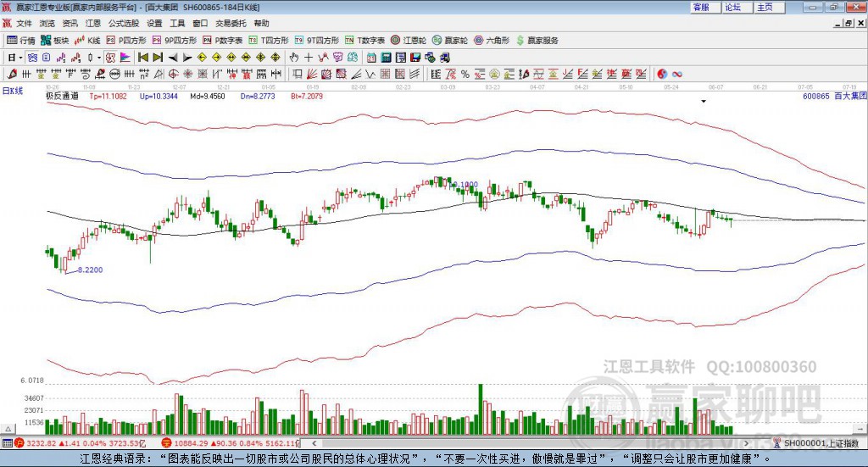Select the Gann fan lines tool
The width and height of the screenshot is (868, 467).
coord(314,74)
